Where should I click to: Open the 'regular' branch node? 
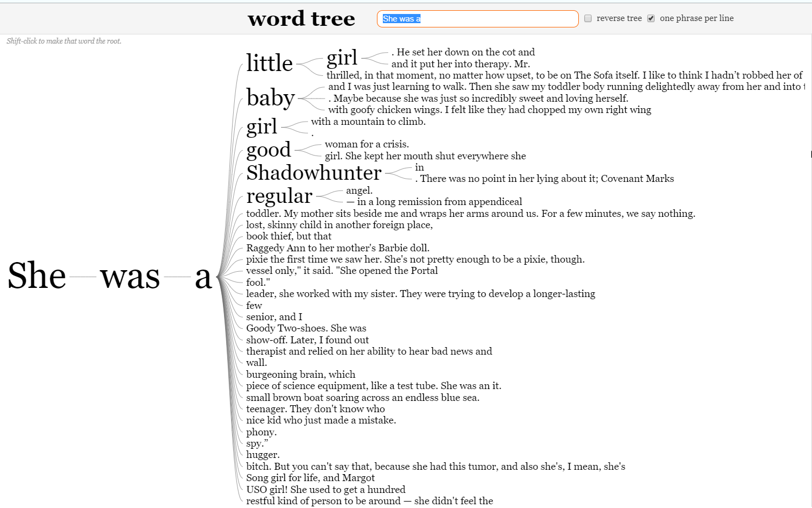click(x=279, y=196)
